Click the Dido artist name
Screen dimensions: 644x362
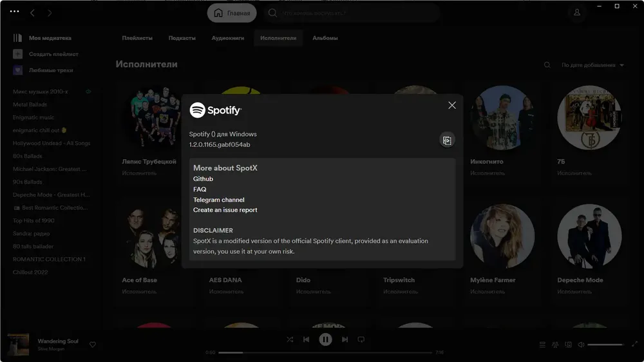(303, 280)
